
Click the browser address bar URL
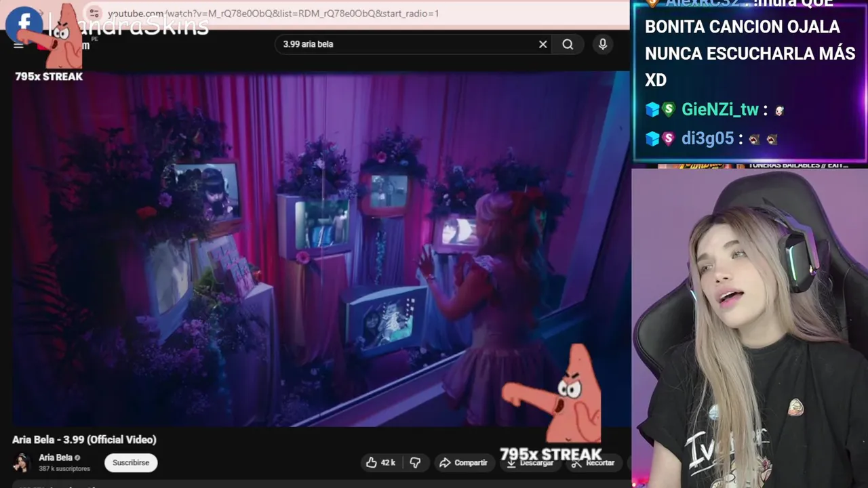[x=273, y=14]
